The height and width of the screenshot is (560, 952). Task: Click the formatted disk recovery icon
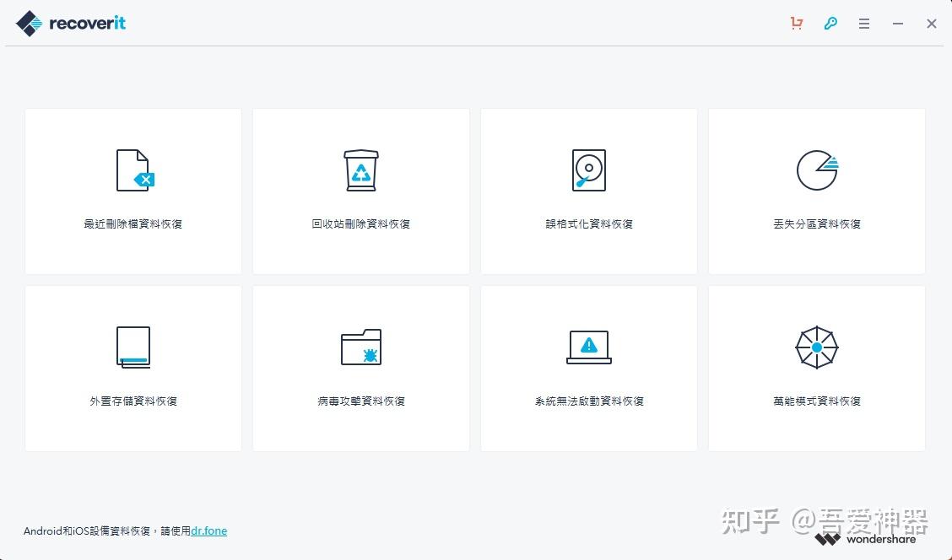589,170
